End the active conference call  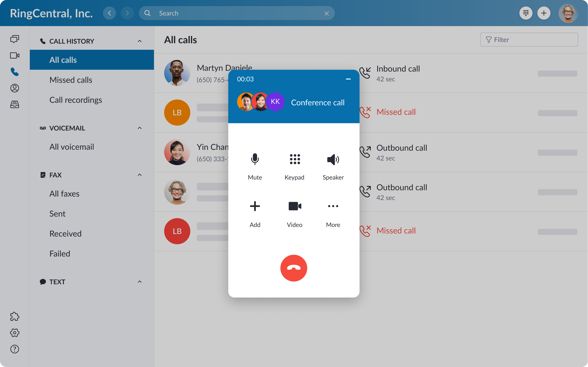pos(294,268)
